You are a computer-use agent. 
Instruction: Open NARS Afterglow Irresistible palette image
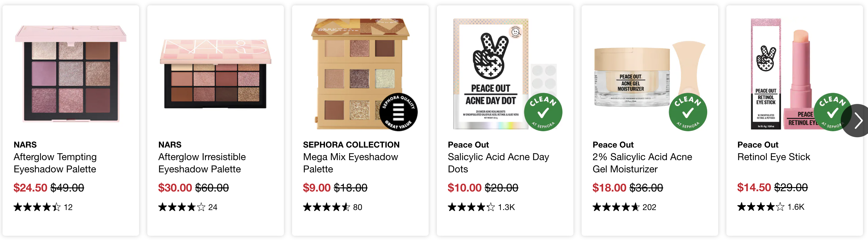[215, 73]
